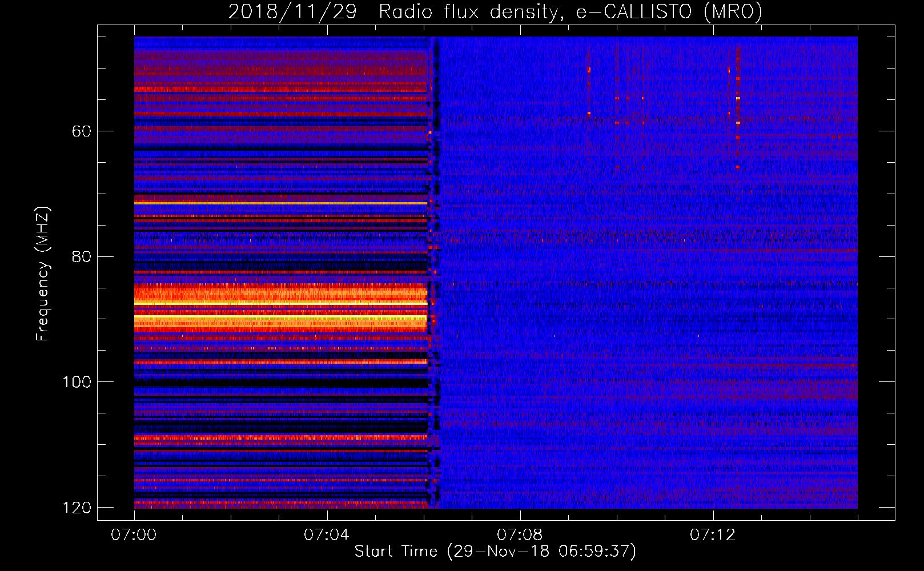Click the 07:12 time tick label

click(x=713, y=535)
